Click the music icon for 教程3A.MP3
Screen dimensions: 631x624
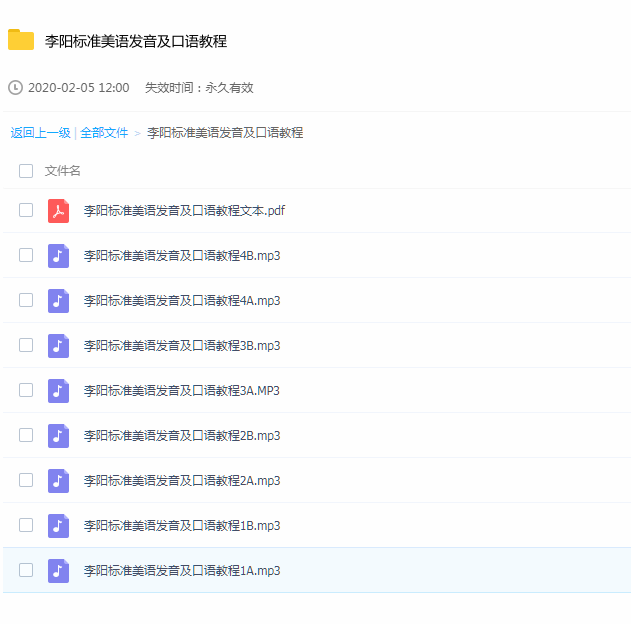pos(58,391)
